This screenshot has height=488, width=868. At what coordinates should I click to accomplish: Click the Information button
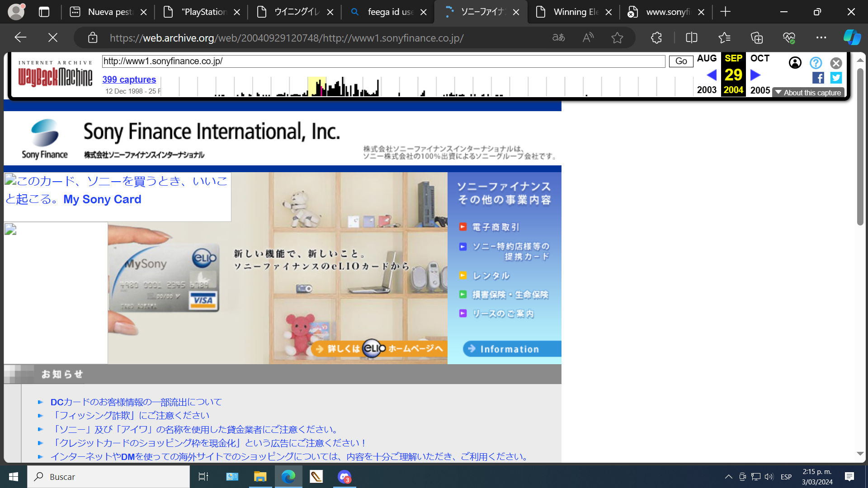(x=512, y=349)
